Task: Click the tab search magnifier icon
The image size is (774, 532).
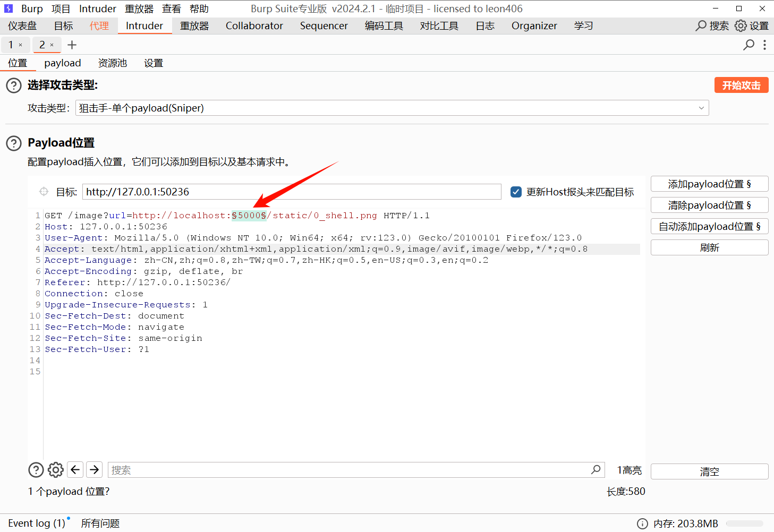Action: 749,45
